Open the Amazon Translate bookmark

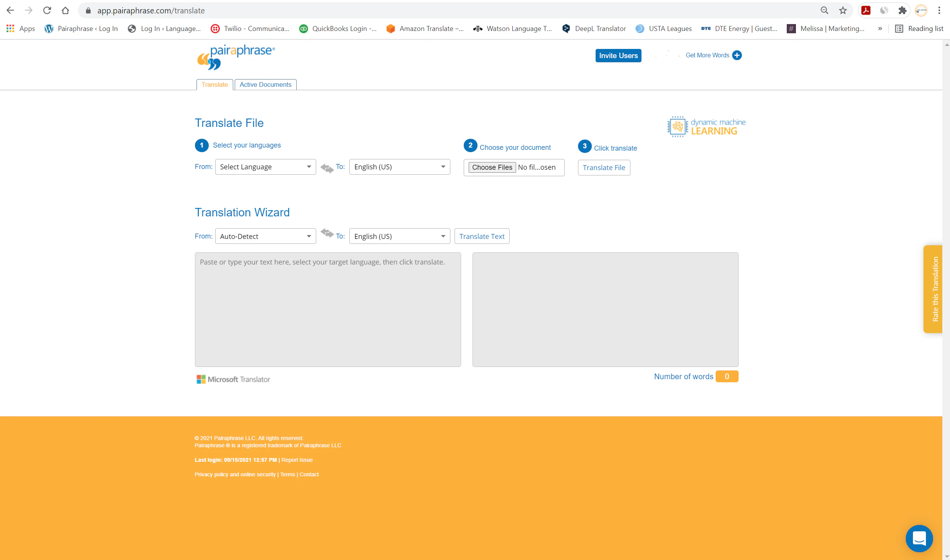coord(425,29)
